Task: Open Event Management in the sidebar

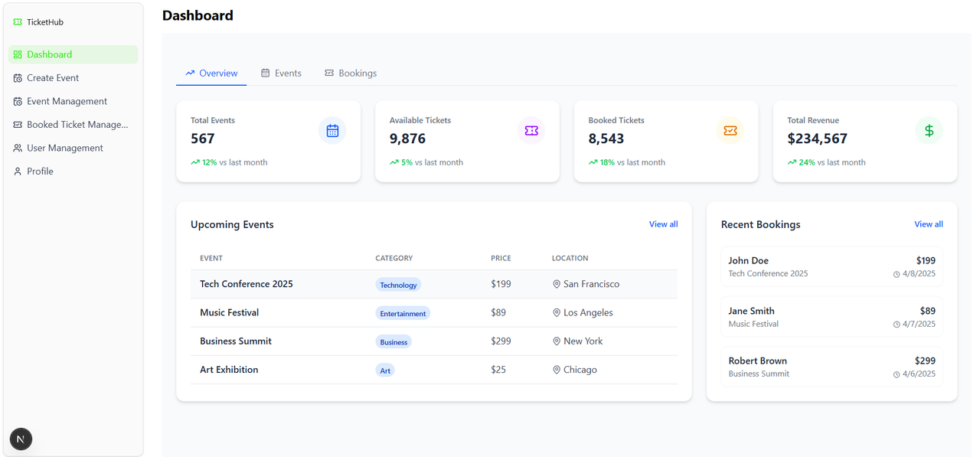Action: (73, 101)
